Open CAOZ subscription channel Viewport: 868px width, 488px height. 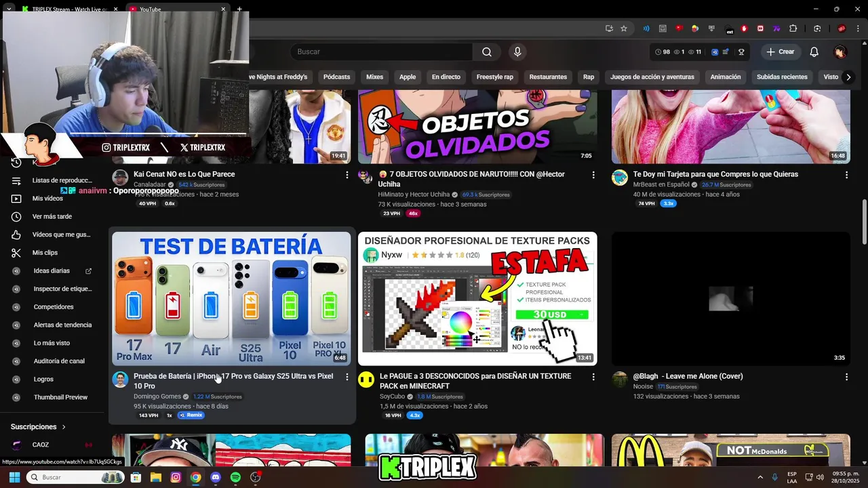[x=41, y=445]
